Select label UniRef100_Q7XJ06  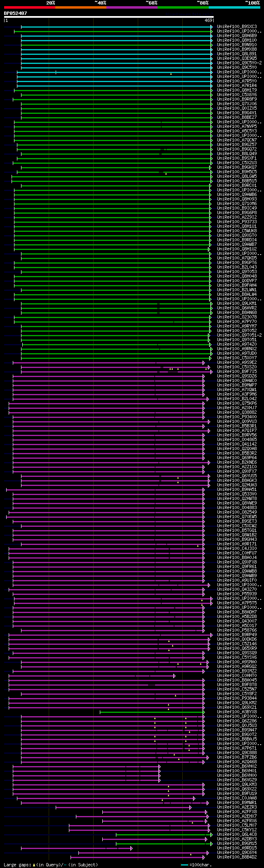[x=237, y=104]
